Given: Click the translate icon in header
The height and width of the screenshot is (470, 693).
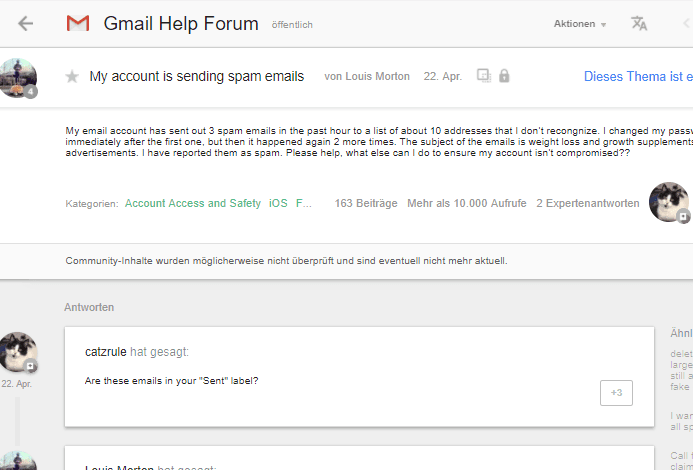Looking at the screenshot, I should (639, 23).
